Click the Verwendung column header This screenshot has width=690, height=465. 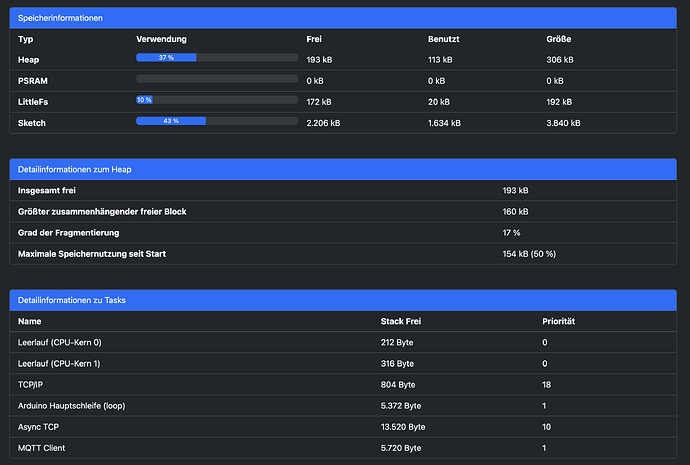pyautogui.click(x=161, y=39)
